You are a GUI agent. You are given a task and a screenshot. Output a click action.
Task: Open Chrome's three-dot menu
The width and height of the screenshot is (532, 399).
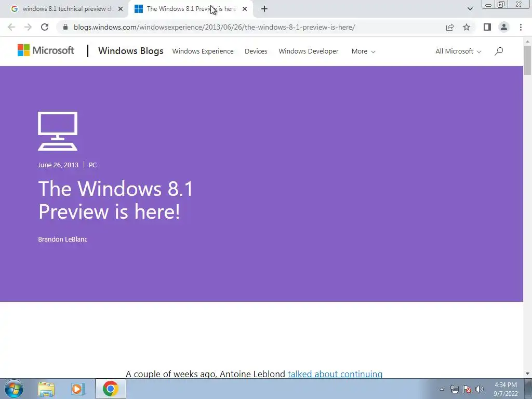point(521,27)
